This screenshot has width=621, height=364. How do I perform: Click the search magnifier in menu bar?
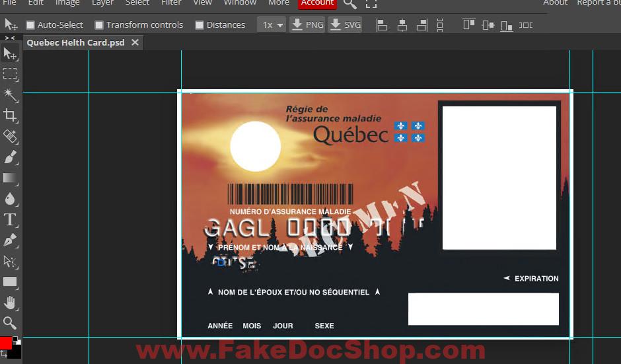pos(349,3)
